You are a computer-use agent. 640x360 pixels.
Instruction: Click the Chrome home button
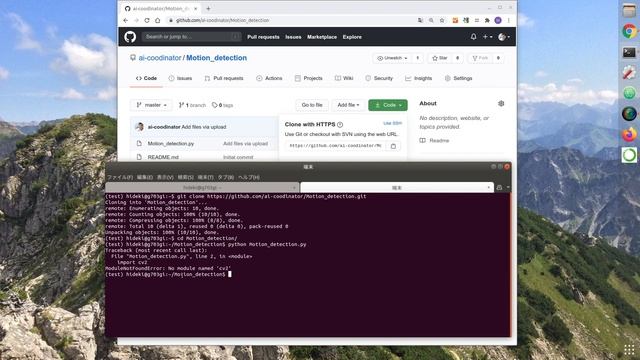[158, 20]
